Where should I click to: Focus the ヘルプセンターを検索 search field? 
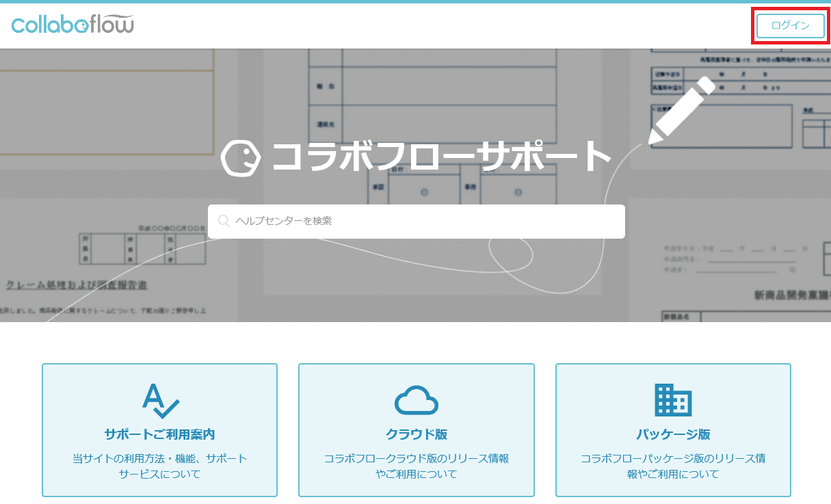(424, 221)
